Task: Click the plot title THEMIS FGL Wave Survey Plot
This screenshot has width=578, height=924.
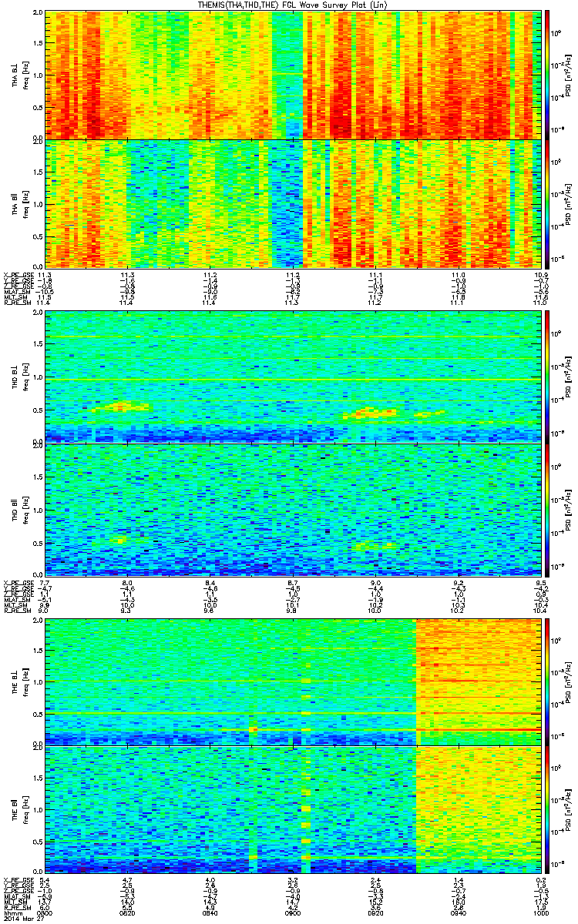Action: [x=292, y=5]
